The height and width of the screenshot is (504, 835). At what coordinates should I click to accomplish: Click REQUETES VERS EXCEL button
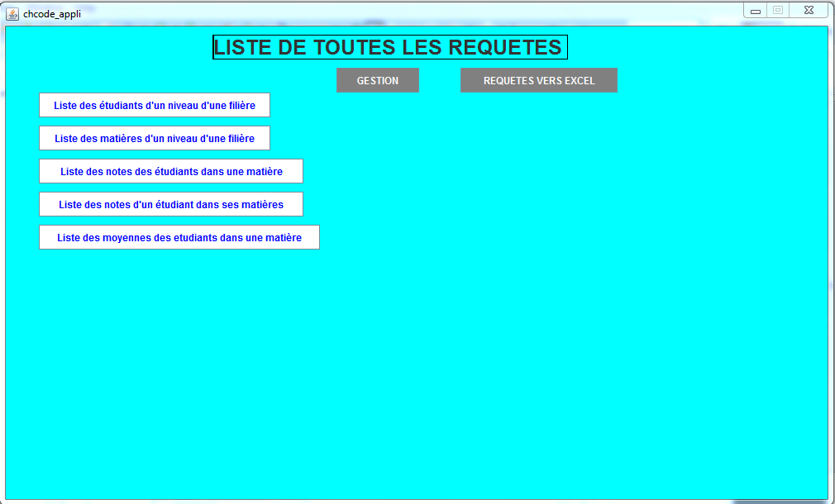point(539,80)
